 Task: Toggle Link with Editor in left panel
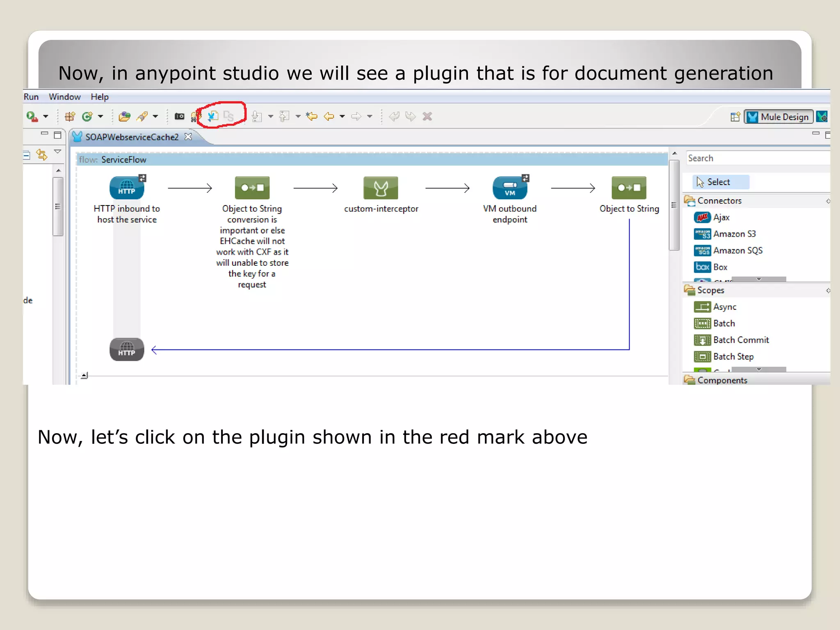tap(41, 155)
